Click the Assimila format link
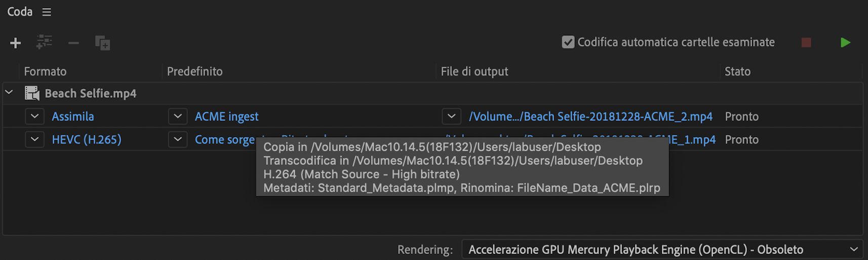Image resolution: width=868 pixels, height=260 pixels. point(73,117)
